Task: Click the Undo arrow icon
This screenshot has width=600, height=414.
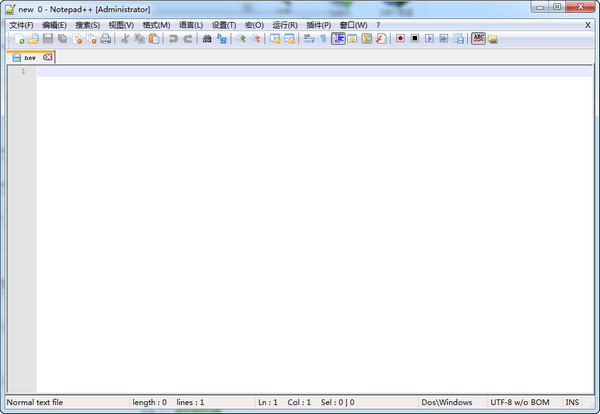Action: 173,39
